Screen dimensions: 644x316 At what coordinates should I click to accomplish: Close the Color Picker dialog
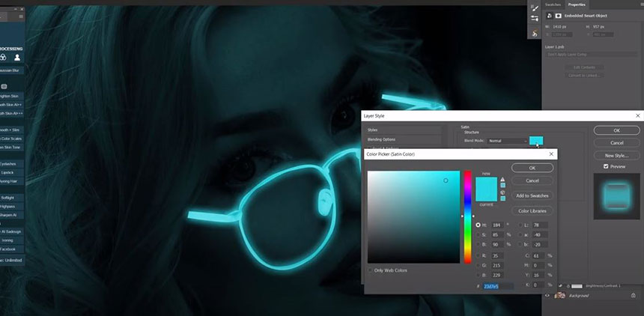pos(552,154)
